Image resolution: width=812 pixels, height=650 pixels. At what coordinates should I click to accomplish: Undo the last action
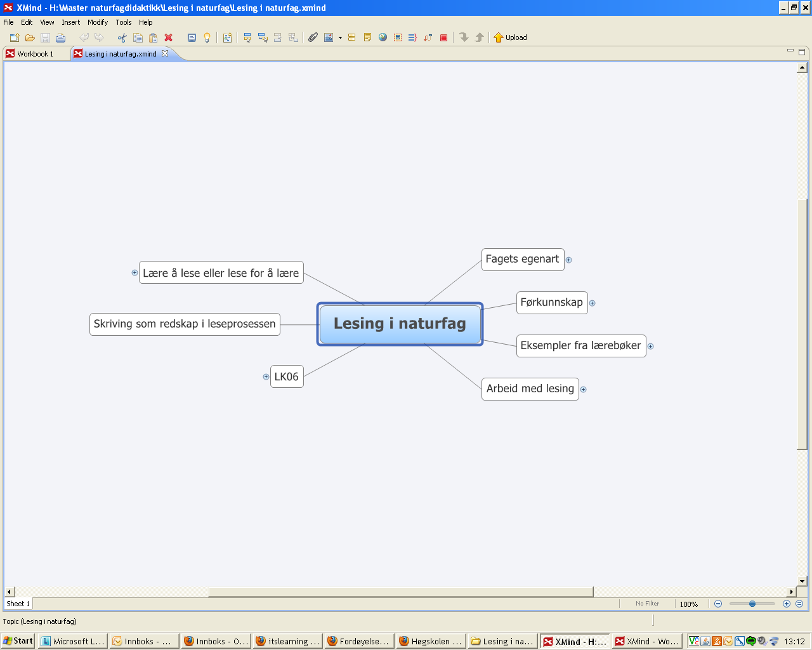tap(84, 37)
